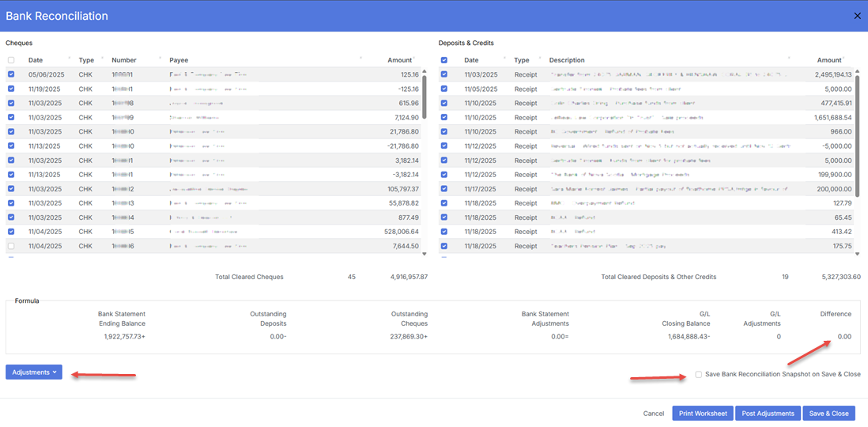Viewport: 868px width, 427px height.
Task: Click Print Worksheet button
Action: [x=703, y=414]
